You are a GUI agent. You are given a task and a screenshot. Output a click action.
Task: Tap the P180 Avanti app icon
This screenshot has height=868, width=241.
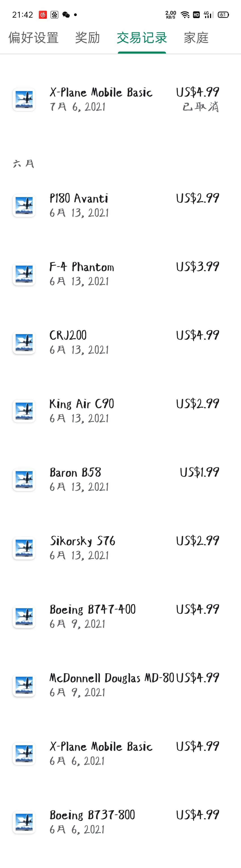[x=24, y=206]
